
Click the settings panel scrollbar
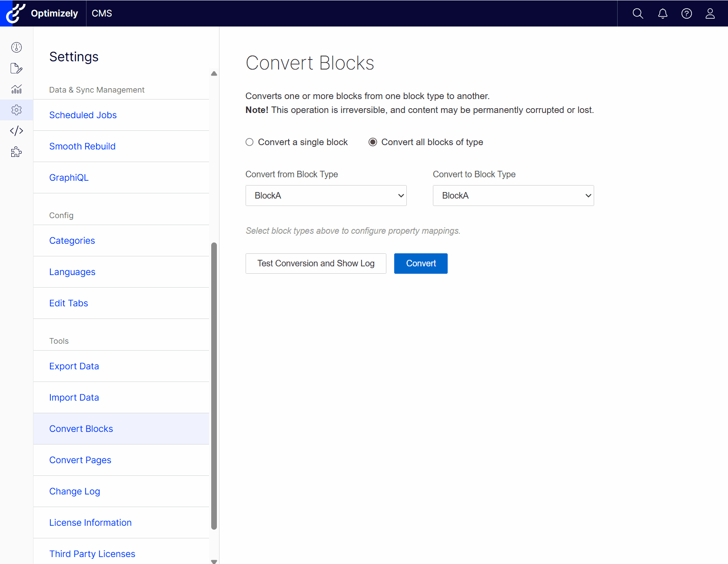(x=214, y=387)
